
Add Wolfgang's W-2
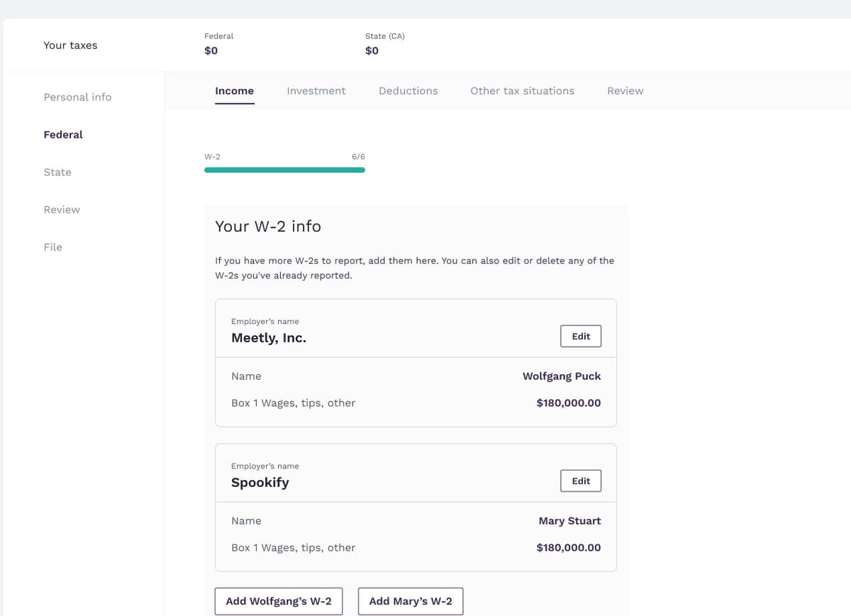279,600
